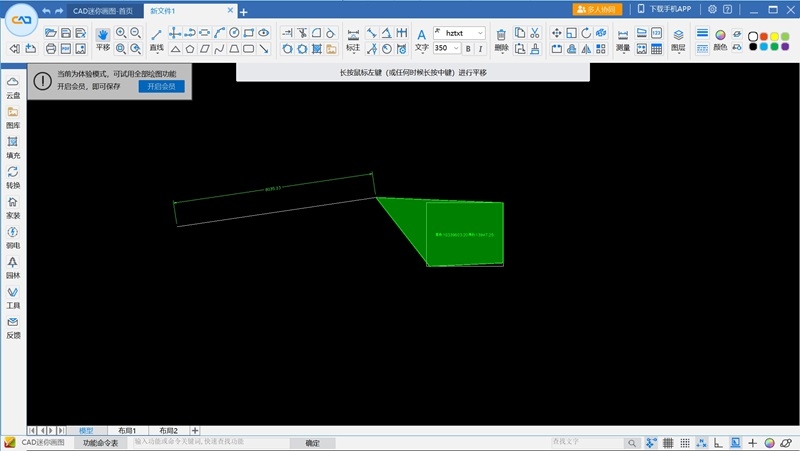
Task: Switch to the 布局2 tab
Action: (x=168, y=431)
